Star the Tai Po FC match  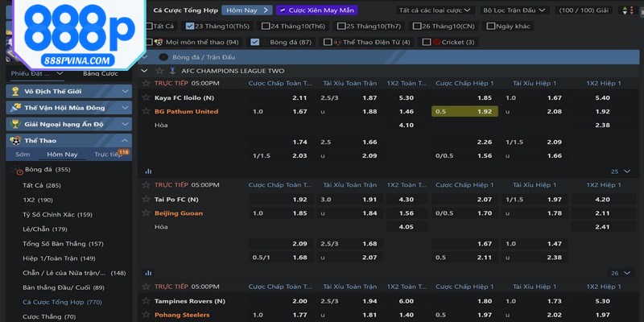tap(147, 199)
